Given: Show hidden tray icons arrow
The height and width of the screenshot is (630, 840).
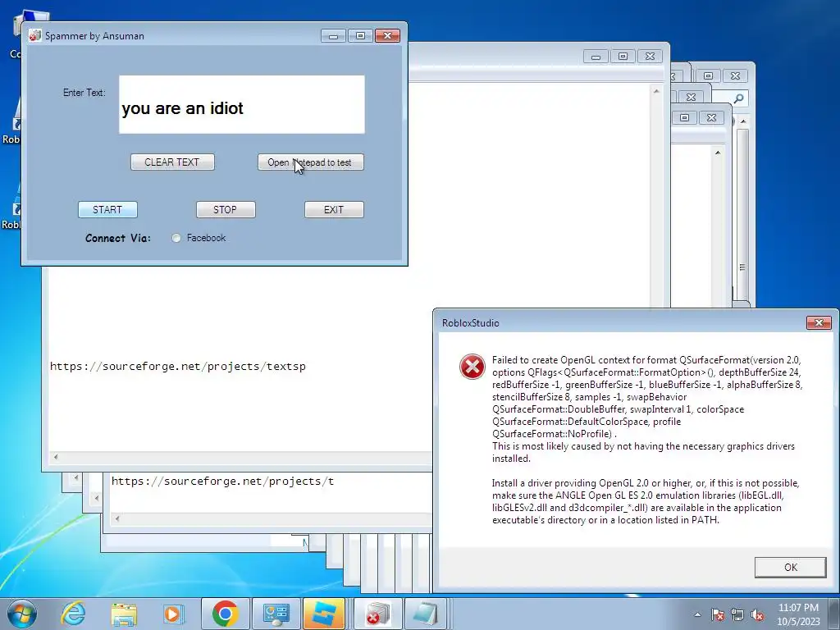Looking at the screenshot, I should pyautogui.click(x=697, y=614).
